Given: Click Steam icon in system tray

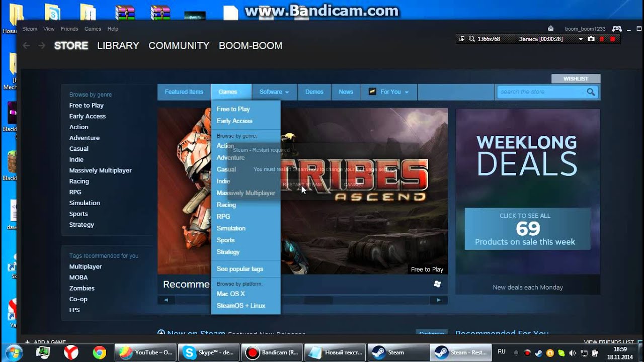Looking at the screenshot, I should coord(538,353).
